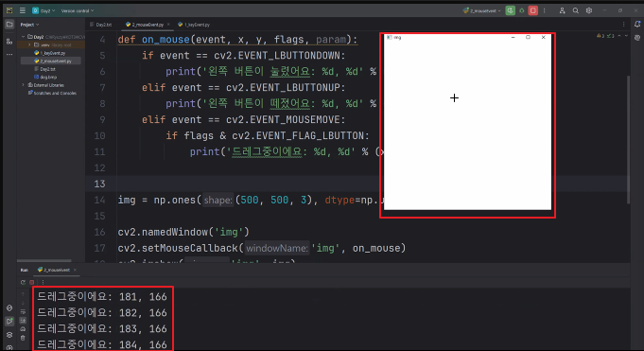Select 2_mouseEvent.py in the project tree
Image resolution: width=644 pixels, height=351 pixels.
(x=51, y=61)
